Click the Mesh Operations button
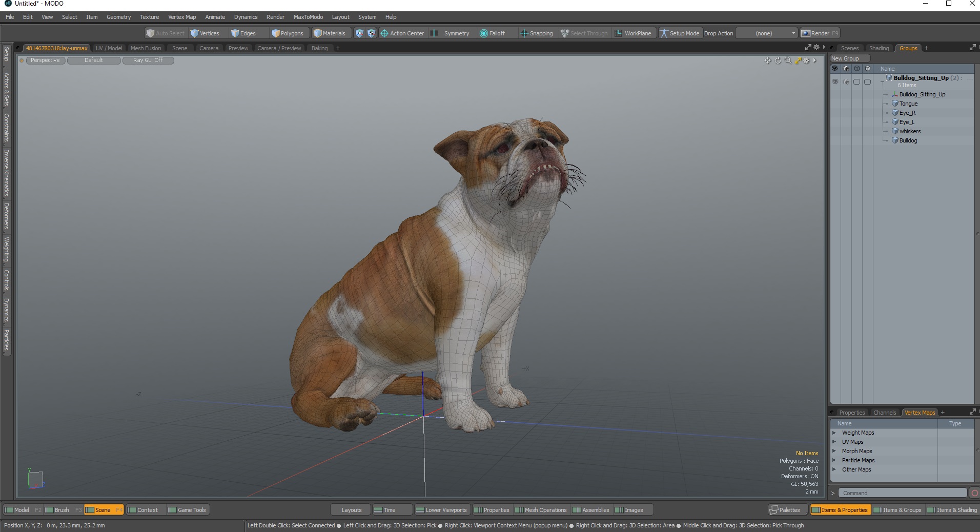The image size is (980, 532). (x=541, y=510)
